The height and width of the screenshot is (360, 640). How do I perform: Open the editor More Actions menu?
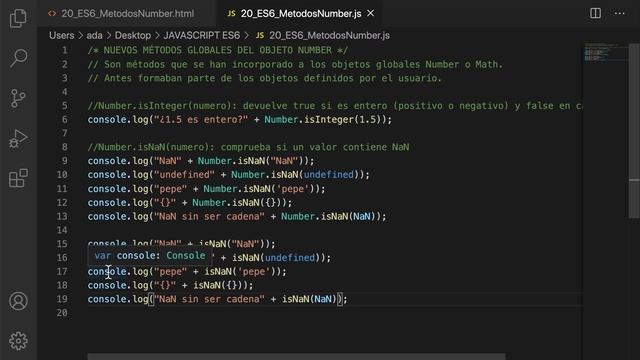[x=620, y=13]
